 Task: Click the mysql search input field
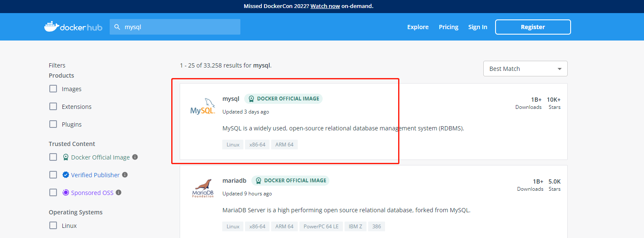181,27
